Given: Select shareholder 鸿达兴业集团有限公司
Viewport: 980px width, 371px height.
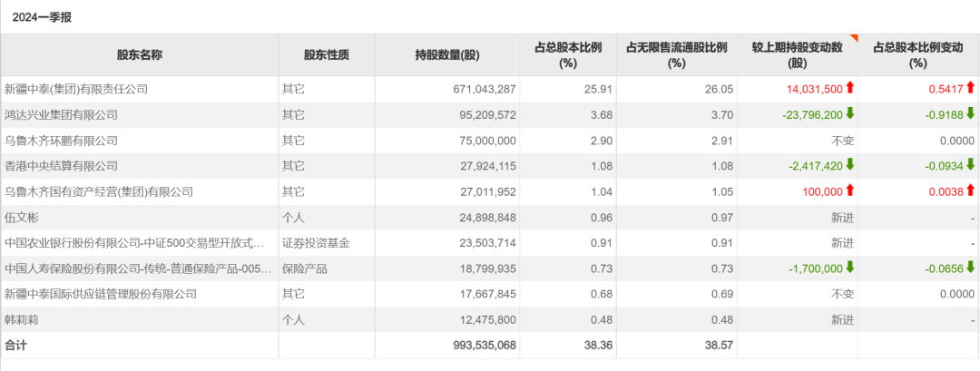Looking at the screenshot, I should (61, 115).
